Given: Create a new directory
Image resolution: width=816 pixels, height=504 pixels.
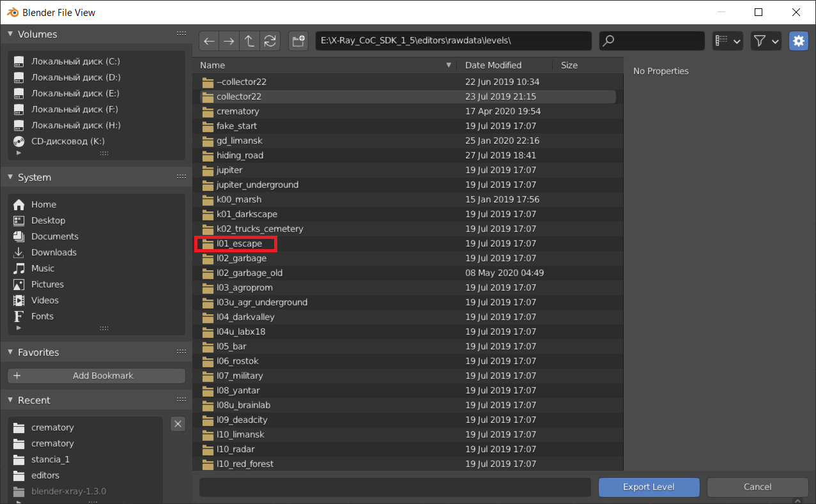Looking at the screenshot, I should (x=298, y=41).
